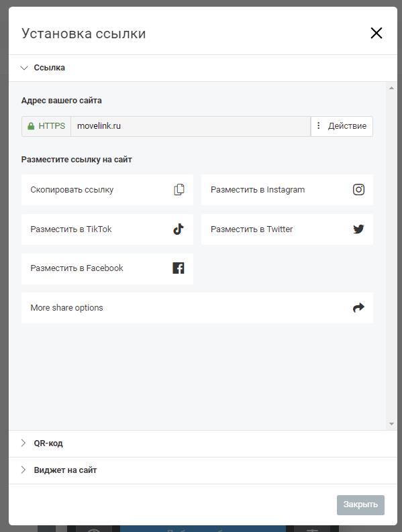Screen dimensions: 402x532
Task: Click the scrollbar down arrow
Action: pos(391,424)
